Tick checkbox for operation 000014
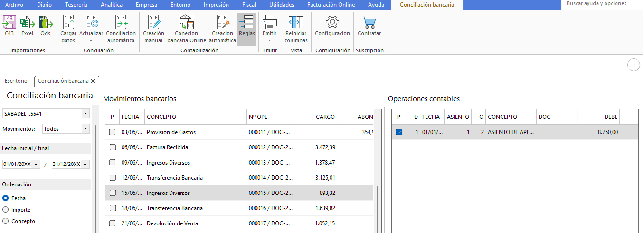 click(x=113, y=178)
